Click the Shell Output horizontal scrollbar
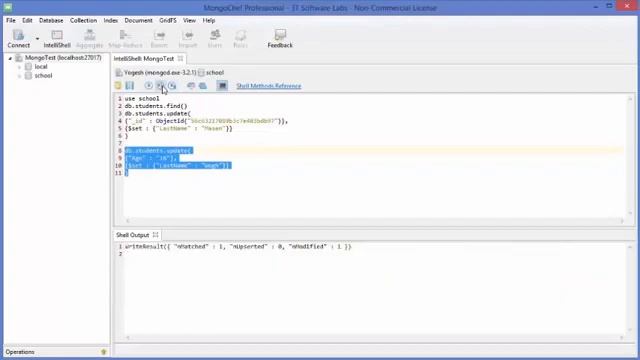 (x=375, y=338)
